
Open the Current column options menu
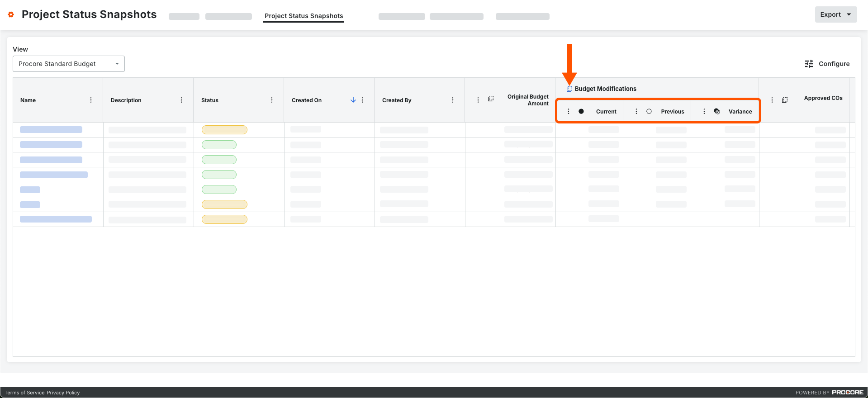(569, 111)
